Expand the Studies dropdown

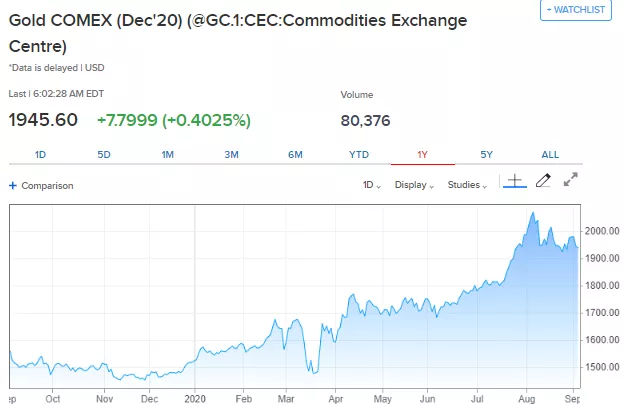coord(467,185)
